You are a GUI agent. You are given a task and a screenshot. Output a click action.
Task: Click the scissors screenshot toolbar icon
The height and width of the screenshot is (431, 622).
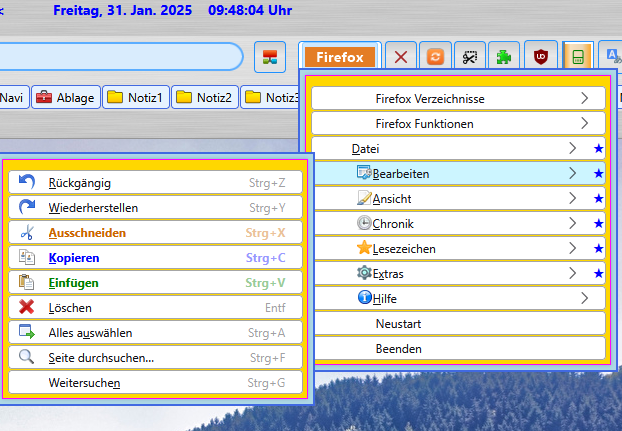point(469,56)
